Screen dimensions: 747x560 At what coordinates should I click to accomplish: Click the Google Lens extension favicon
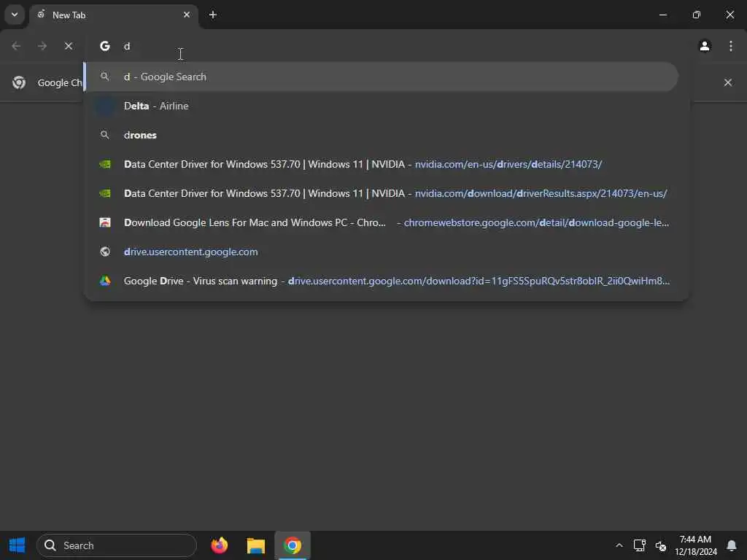coord(105,222)
